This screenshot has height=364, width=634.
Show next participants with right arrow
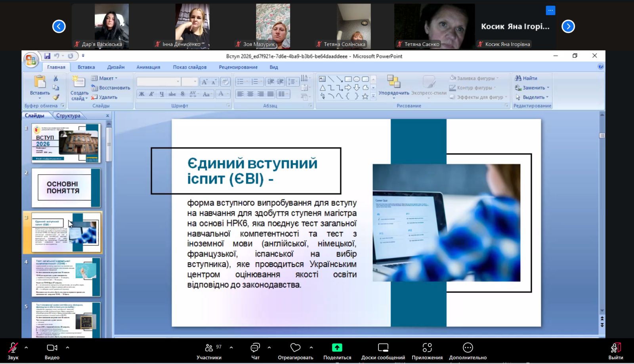pos(568,27)
